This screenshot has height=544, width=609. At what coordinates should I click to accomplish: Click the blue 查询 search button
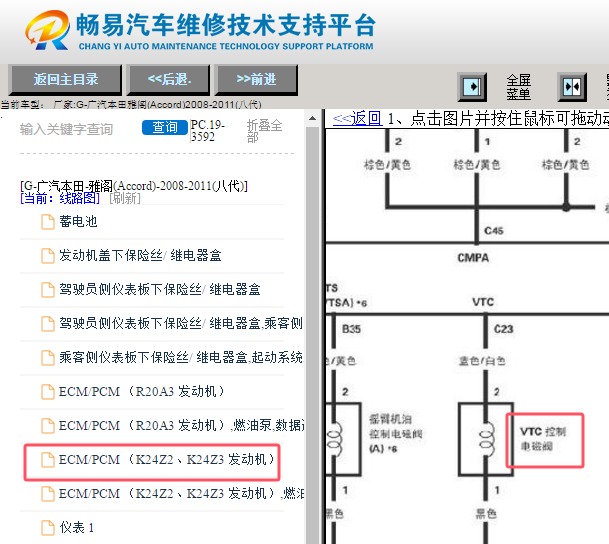165,127
